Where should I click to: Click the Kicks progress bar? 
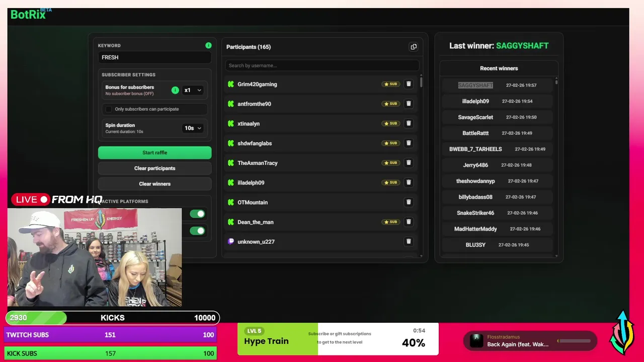(x=113, y=318)
